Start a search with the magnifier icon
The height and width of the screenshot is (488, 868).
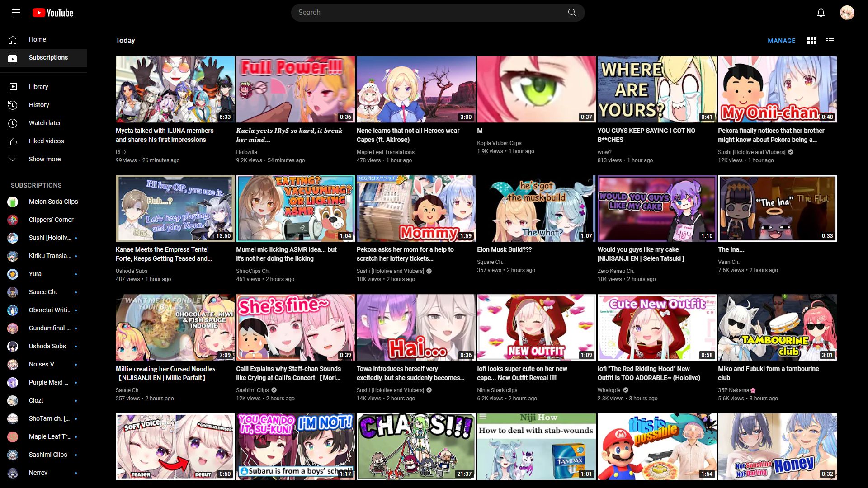coord(572,12)
